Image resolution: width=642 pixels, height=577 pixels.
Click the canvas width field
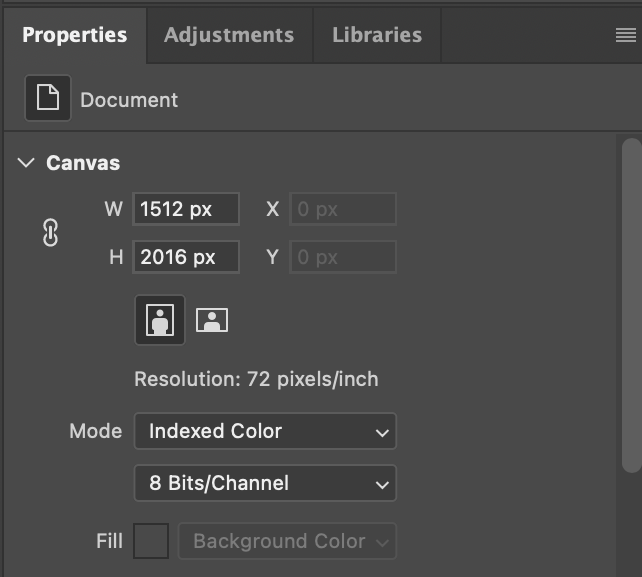click(186, 210)
